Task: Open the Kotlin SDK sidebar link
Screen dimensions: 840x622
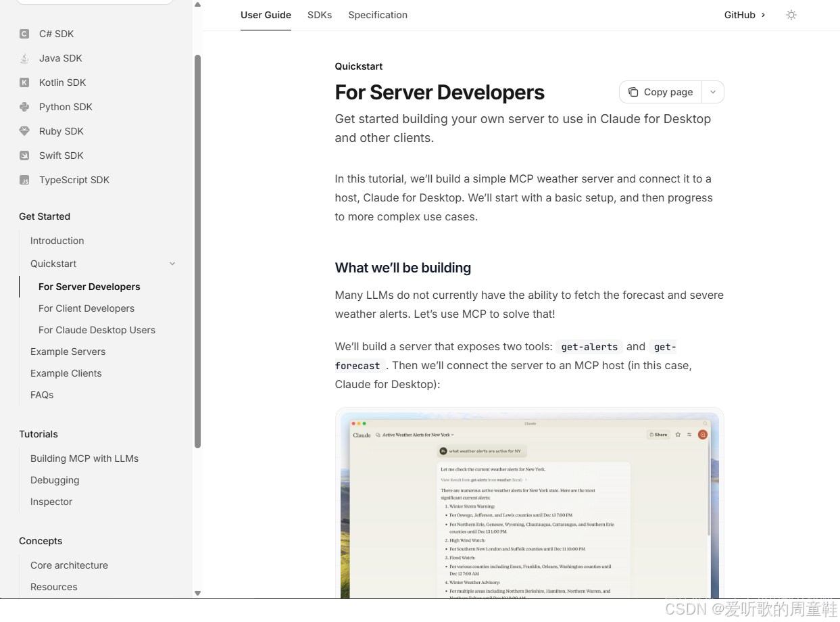Action: click(63, 82)
